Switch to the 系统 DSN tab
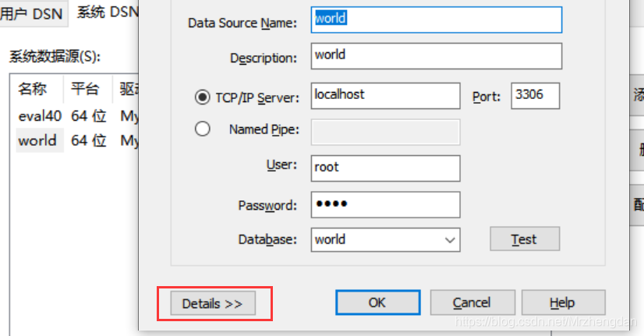 pyautogui.click(x=107, y=12)
